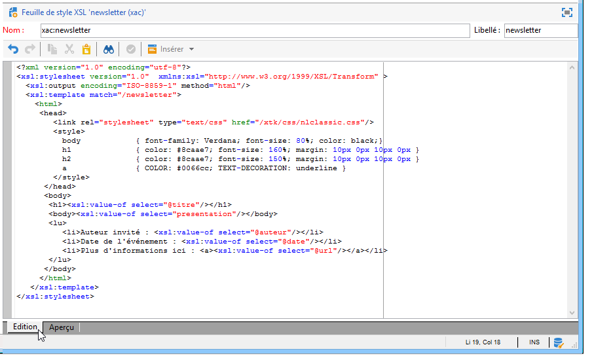Click the Copy icon in toolbar
594x364 pixels.
click(52, 49)
